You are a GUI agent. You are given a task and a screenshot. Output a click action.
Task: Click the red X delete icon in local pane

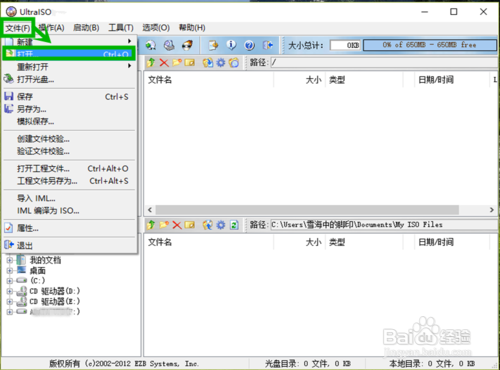177,225
